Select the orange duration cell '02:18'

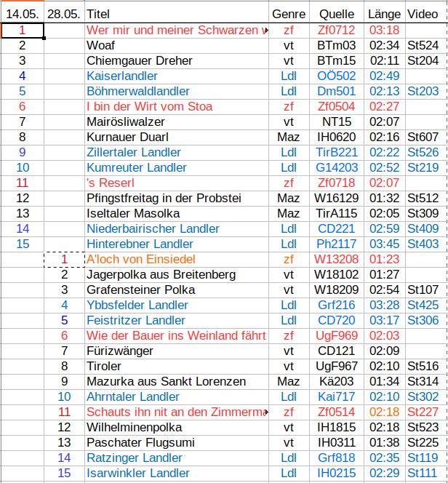click(x=384, y=412)
